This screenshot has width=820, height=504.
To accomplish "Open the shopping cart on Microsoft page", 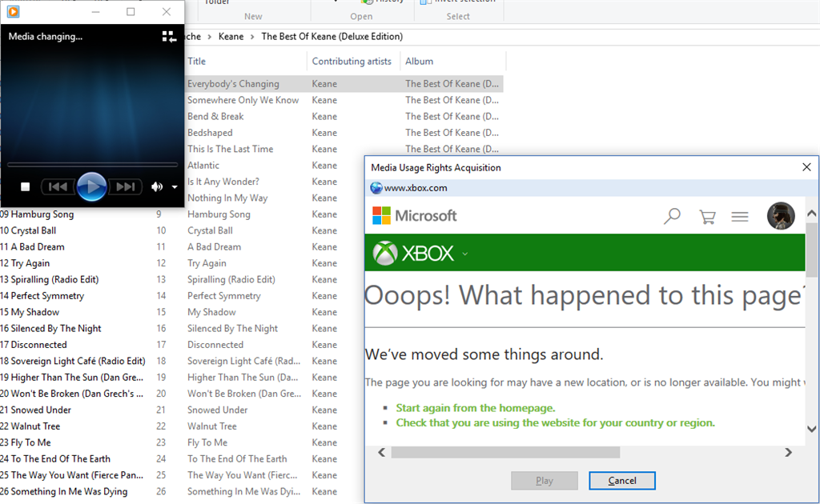I will pyautogui.click(x=707, y=216).
